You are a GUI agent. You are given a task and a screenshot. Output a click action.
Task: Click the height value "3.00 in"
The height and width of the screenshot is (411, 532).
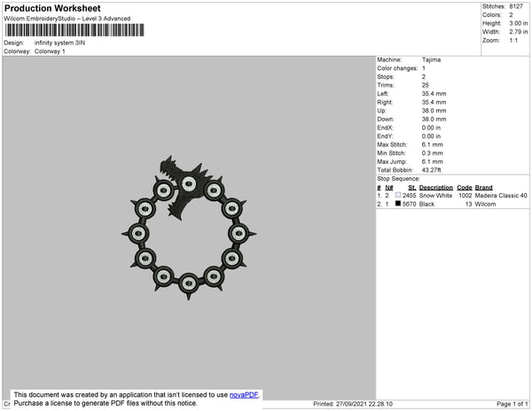coord(519,23)
